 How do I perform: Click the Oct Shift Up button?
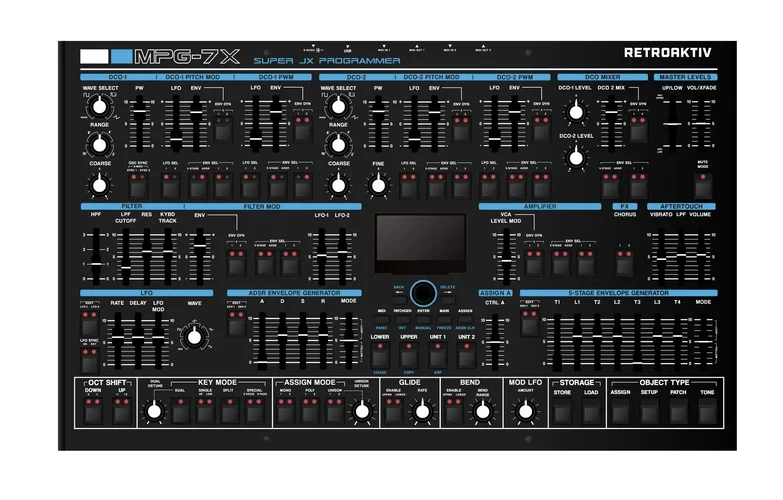point(122,411)
